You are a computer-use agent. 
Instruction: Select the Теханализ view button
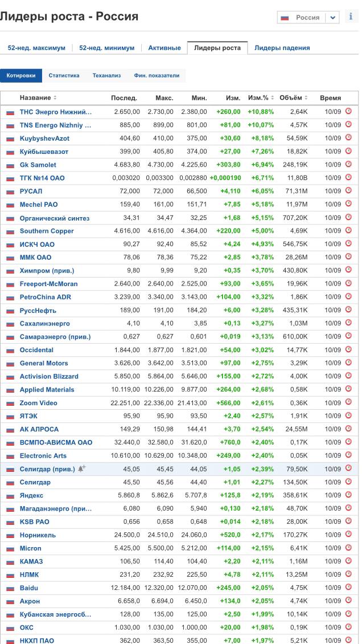tap(106, 76)
